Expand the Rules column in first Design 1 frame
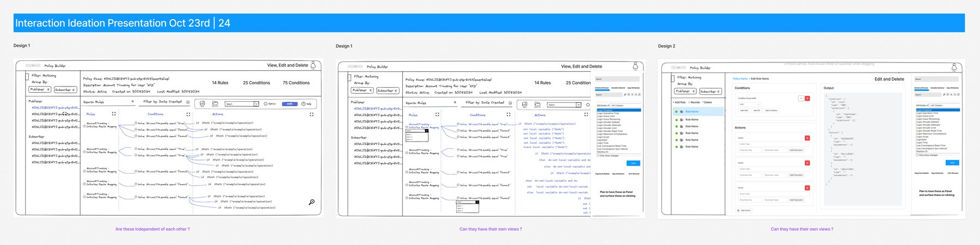 point(114,114)
